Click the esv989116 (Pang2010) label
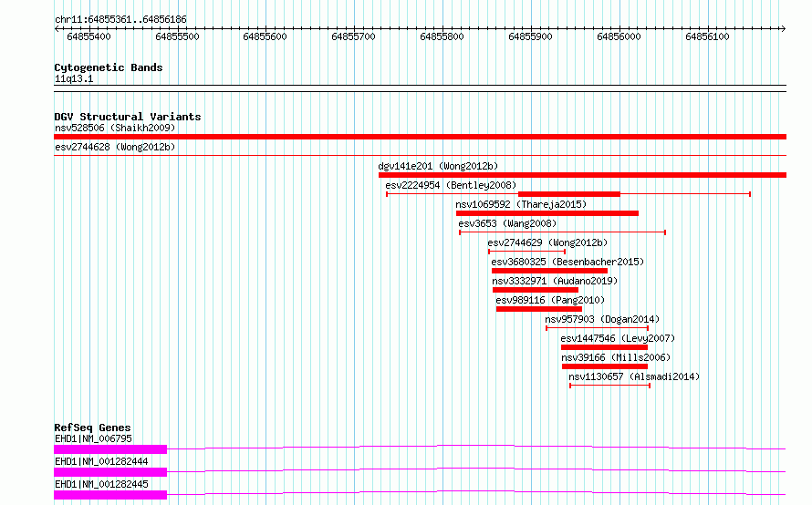The image size is (812, 505). click(x=550, y=300)
